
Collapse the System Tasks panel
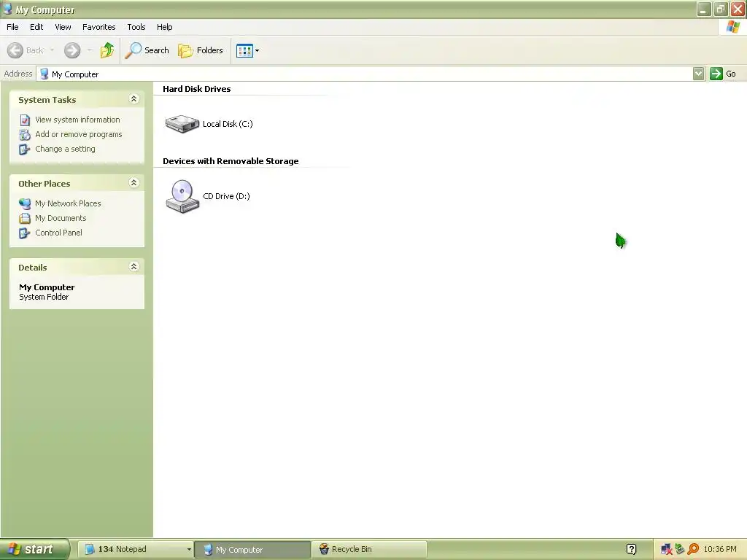[x=134, y=98]
